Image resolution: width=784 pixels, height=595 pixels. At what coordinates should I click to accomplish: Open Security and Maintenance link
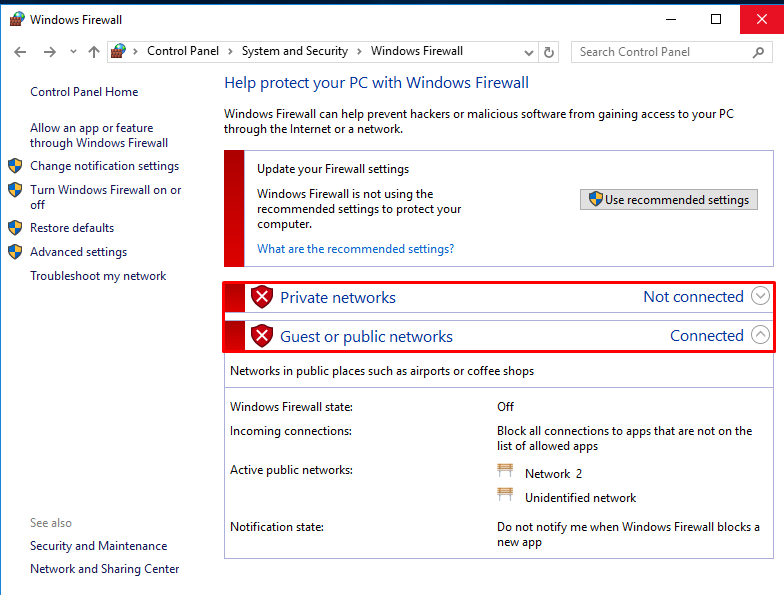tap(98, 546)
